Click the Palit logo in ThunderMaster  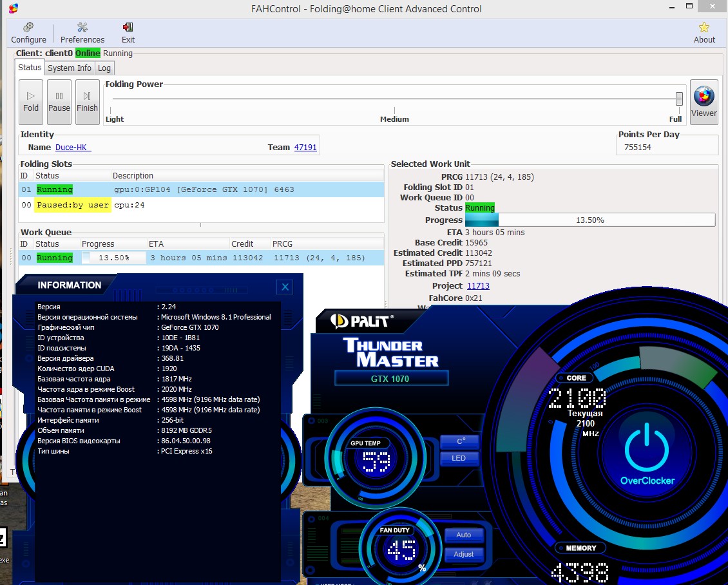(362, 321)
